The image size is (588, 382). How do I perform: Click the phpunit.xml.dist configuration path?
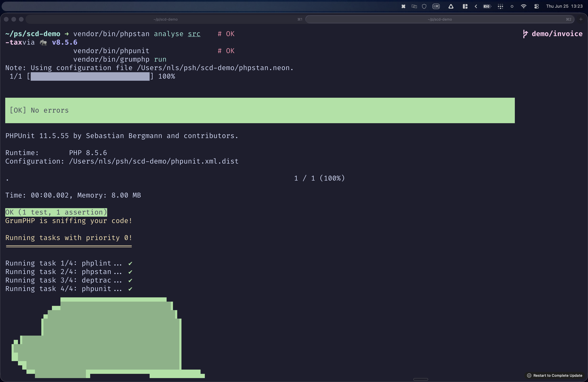coord(154,161)
